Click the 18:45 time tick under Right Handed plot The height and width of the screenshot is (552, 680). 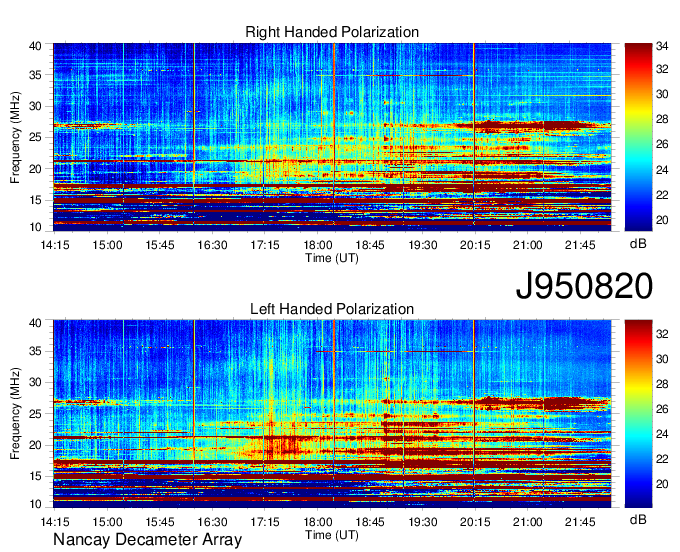370,245
